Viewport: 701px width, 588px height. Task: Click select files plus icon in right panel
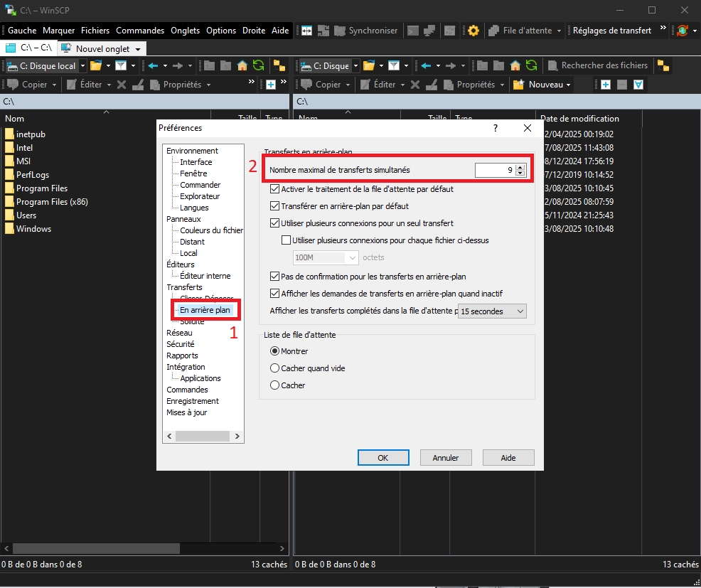tap(605, 85)
